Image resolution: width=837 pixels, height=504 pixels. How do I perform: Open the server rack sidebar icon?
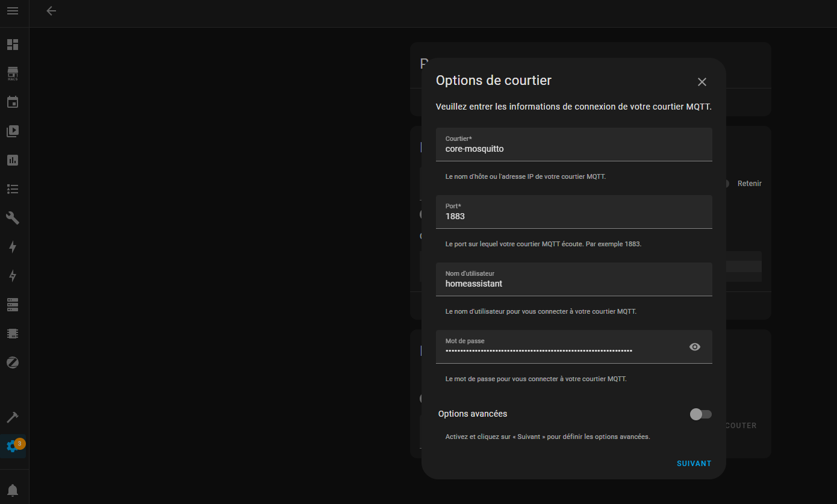click(x=13, y=305)
